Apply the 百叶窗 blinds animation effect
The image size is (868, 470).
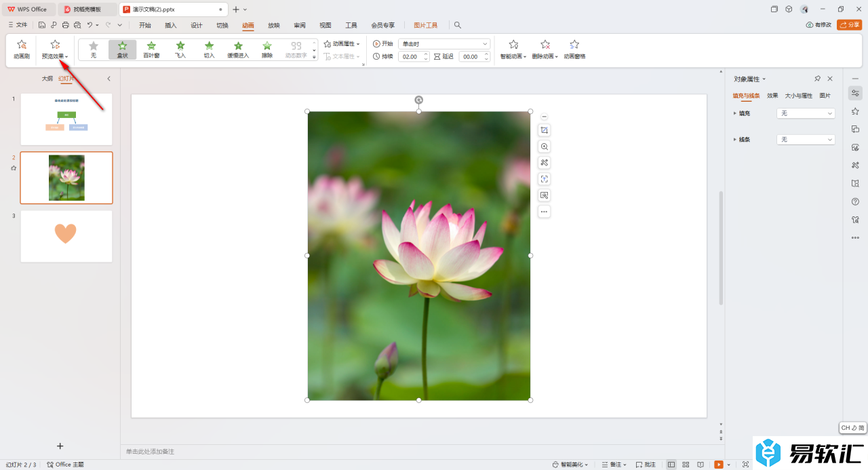(x=151, y=50)
